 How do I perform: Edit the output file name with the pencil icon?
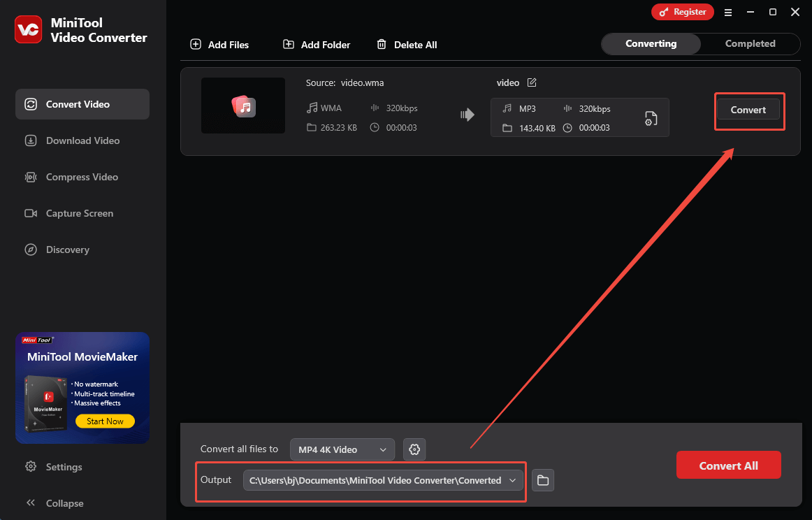pyautogui.click(x=532, y=82)
